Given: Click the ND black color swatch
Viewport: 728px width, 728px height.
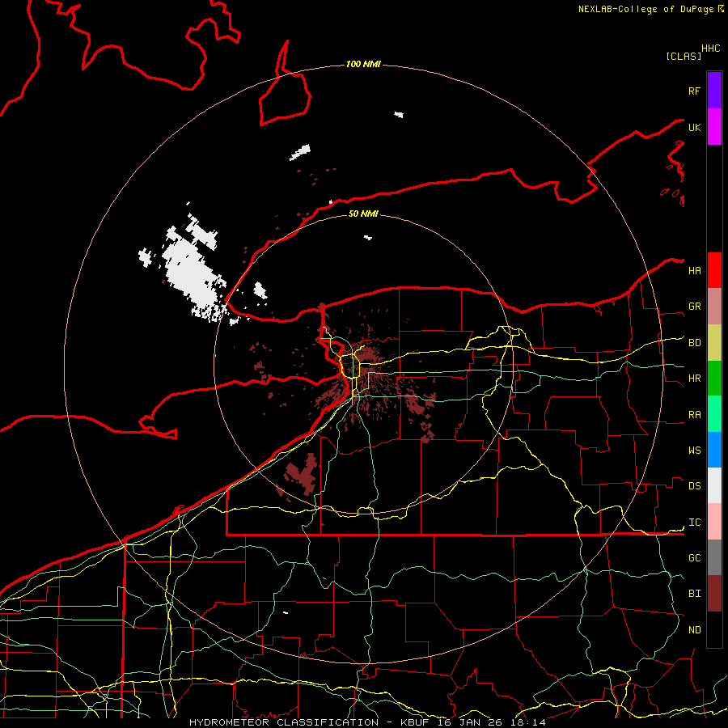Looking at the screenshot, I should pyautogui.click(x=714, y=629).
